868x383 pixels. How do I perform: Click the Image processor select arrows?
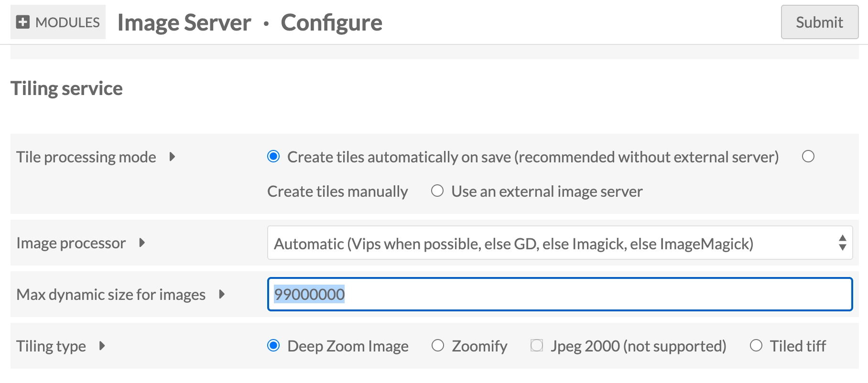[x=842, y=243]
